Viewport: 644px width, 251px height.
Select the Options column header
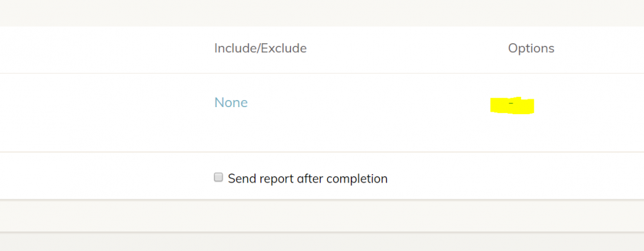pos(531,48)
